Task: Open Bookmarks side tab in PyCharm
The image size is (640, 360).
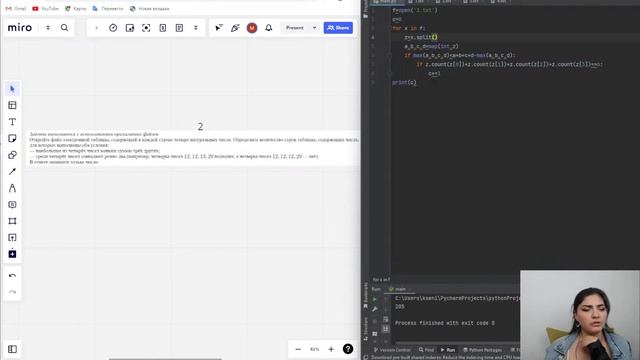Action: (x=365, y=295)
